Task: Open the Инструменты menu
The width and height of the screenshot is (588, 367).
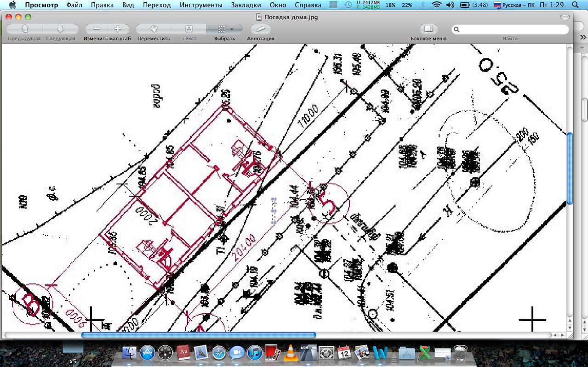Action: (x=201, y=5)
